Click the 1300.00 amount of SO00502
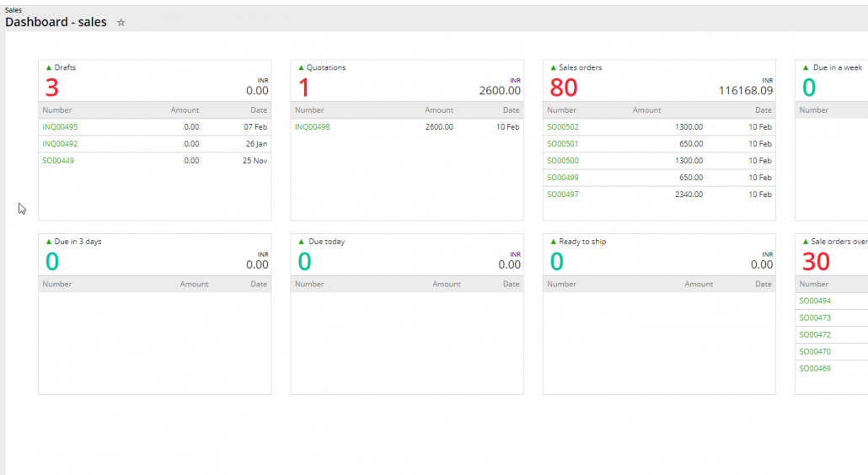This screenshot has height=475, width=868. click(x=689, y=126)
